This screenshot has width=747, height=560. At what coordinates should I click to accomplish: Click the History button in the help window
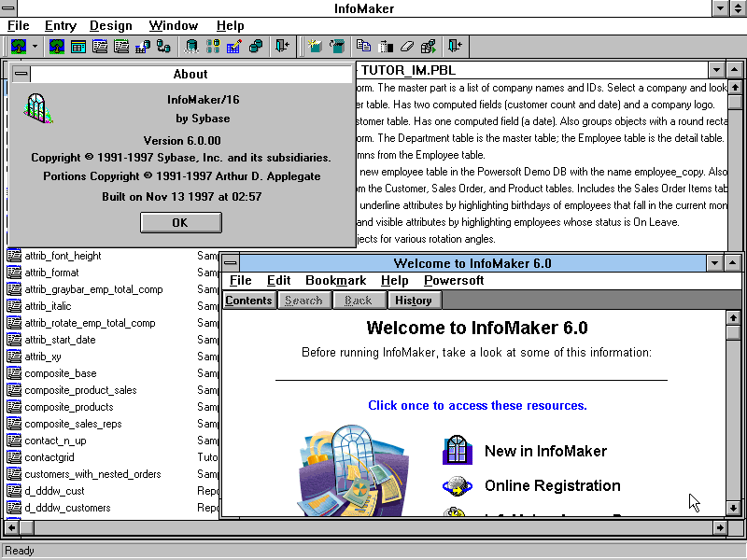click(x=413, y=301)
